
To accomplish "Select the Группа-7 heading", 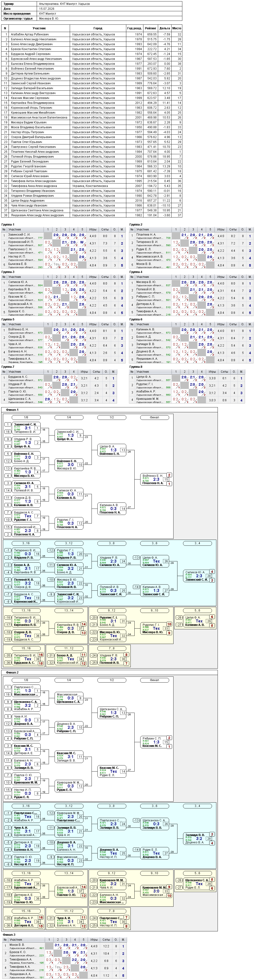I will click(8, 367).
